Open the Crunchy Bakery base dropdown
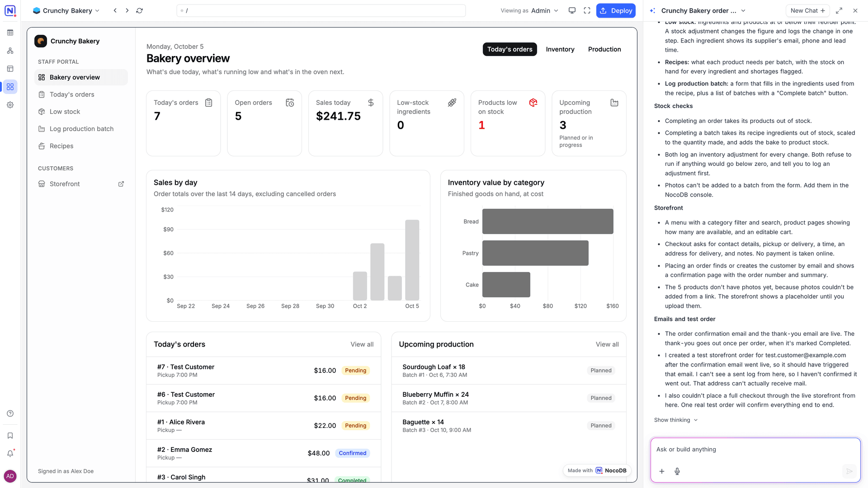 (x=66, y=10)
